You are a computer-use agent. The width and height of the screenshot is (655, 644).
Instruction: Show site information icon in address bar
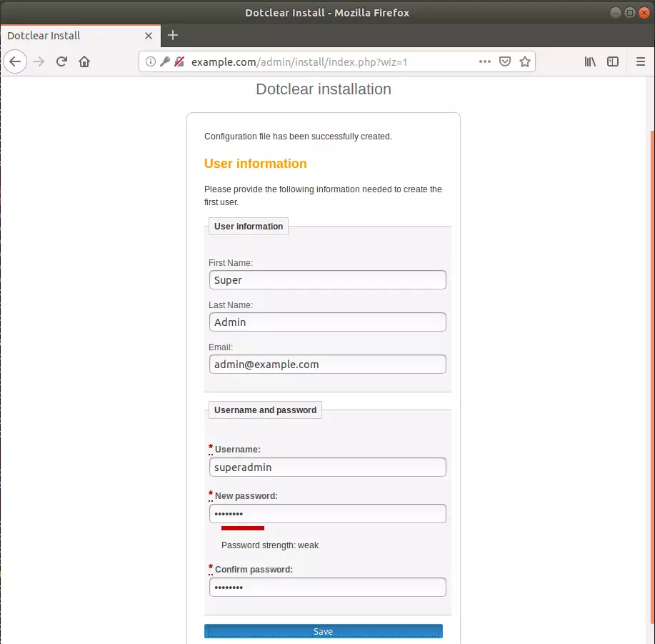pos(151,62)
